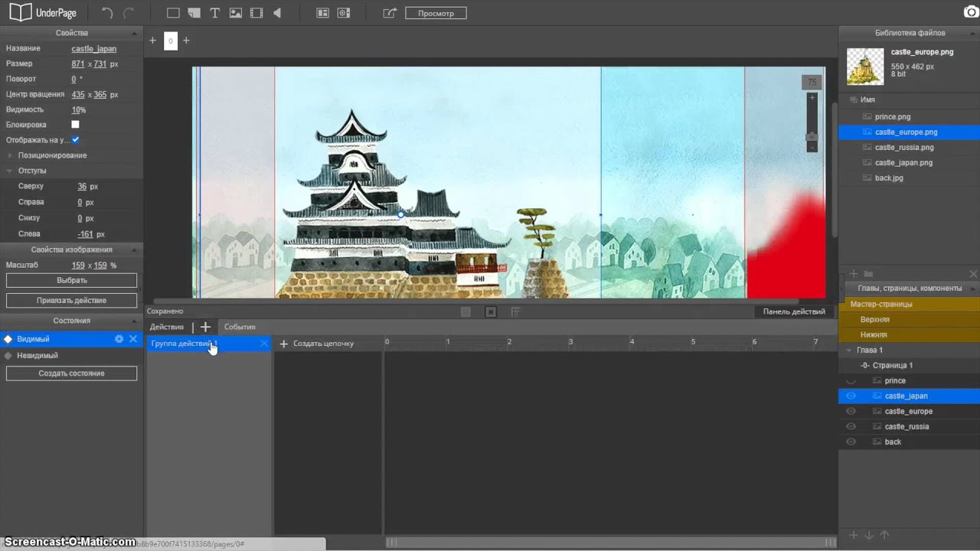Toggle visibility of the castle_japan layer
This screenshot has height=551, width=980.
pyautogui.click(x=851, y=396)
